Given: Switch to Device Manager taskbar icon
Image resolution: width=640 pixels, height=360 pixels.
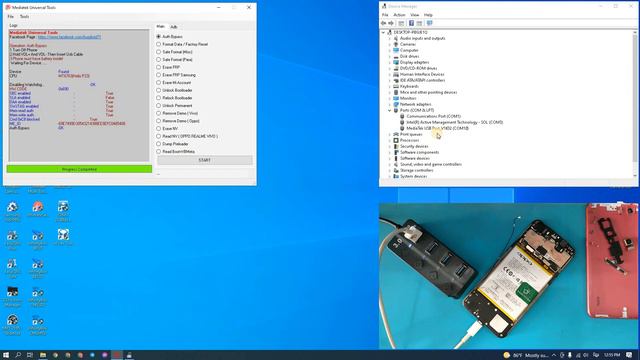Looking at the screenshot, I should [129, 355].
